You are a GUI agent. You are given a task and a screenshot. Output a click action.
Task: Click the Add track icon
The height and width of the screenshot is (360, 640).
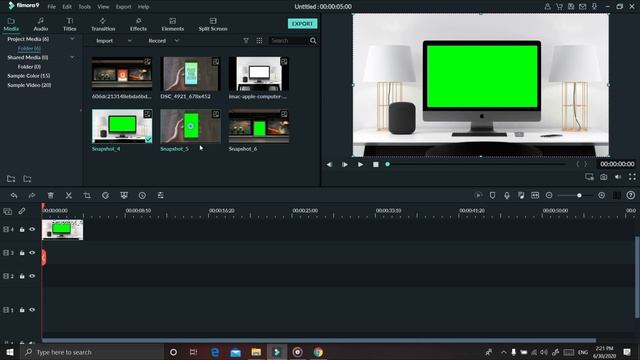[x=7, y=211]
